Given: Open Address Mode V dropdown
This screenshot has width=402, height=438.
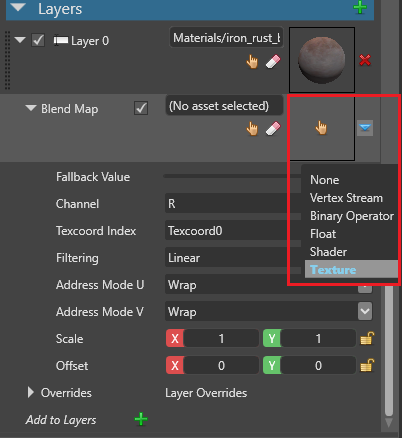Looking at the screenshot, I should [365, 311].
